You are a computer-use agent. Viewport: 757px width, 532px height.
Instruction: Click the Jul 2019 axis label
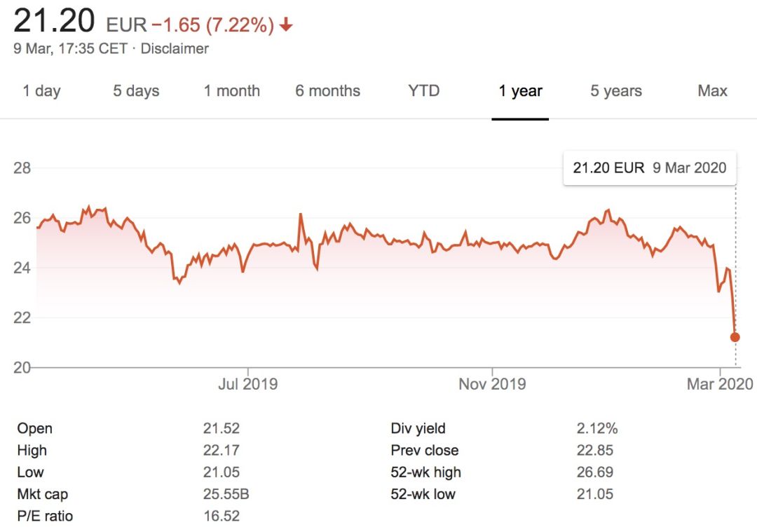tap(247, 384)
